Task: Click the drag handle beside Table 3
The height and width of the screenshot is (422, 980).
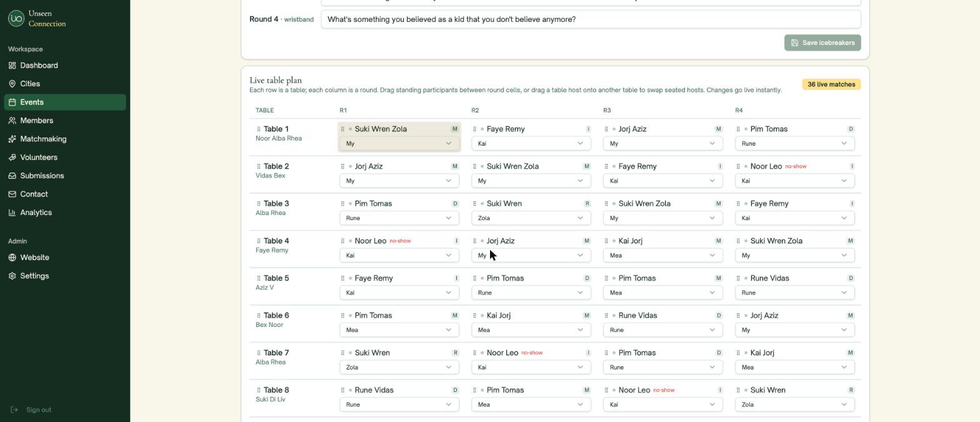Action: [259, 204]
